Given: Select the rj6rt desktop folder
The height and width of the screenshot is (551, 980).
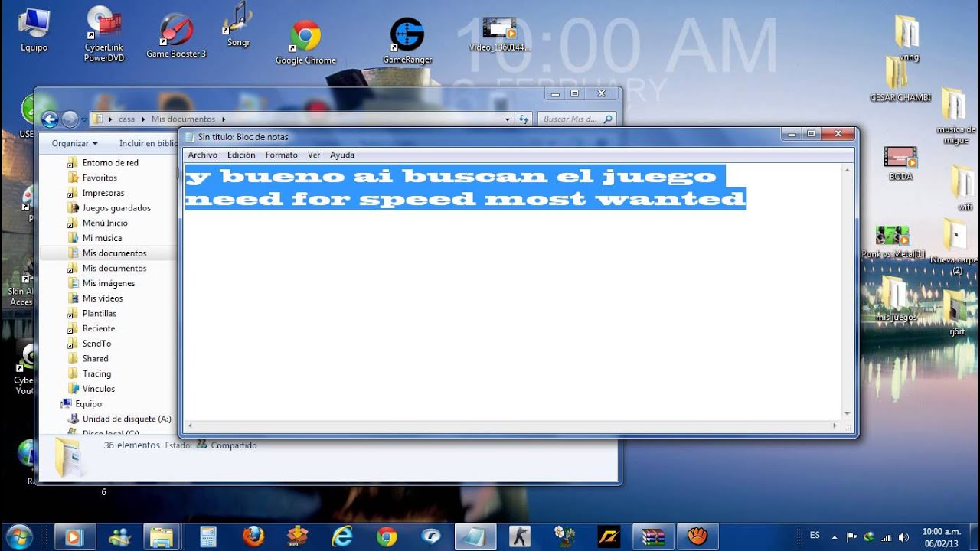Looking at the screenshot, I should (957, 313).
